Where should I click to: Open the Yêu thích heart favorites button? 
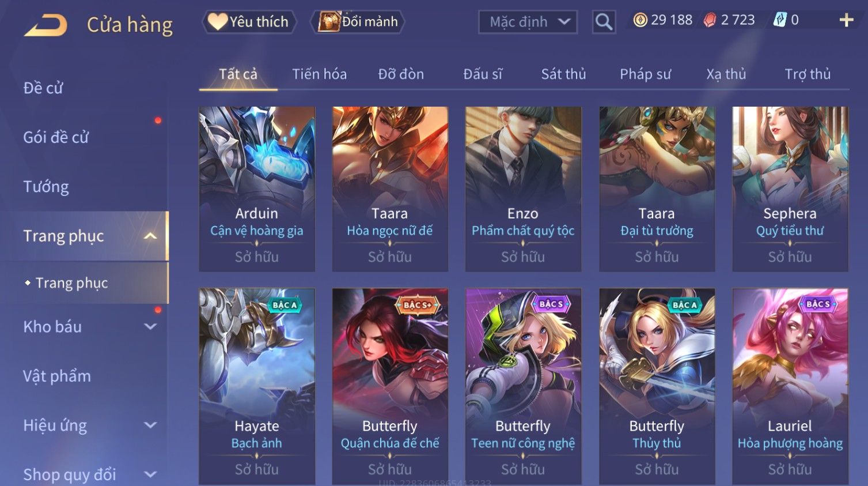pos(249,22)
